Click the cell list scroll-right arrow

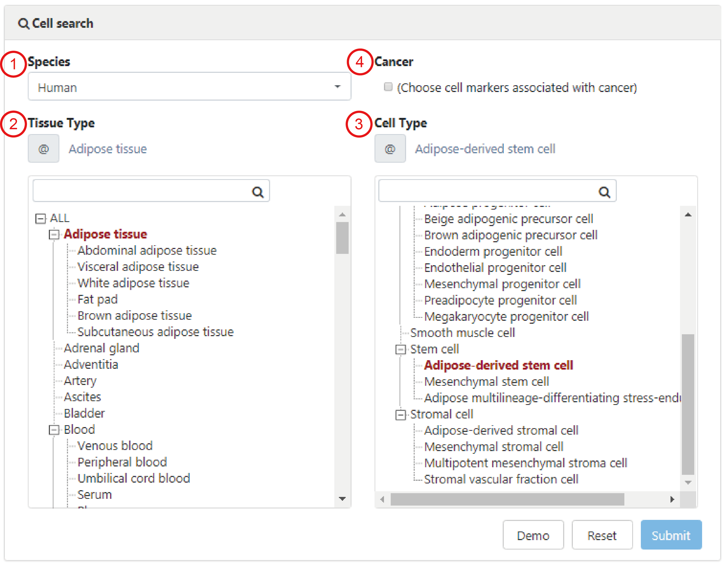(672, 499)
